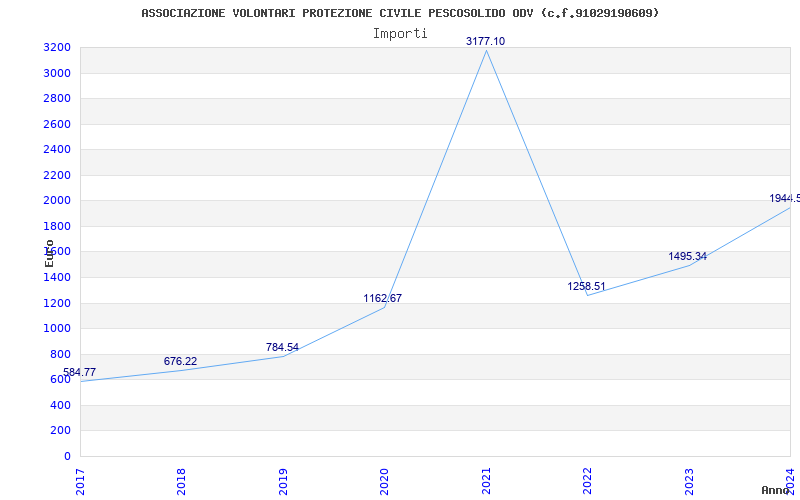Click the chart title ASSOCIAZIONE VOLONTARI PROTEZIONE CIVILE
This screenshot has height=500, width=800.
400,13
